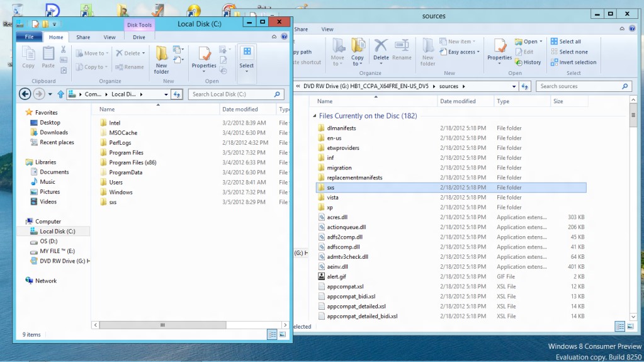Image resolution: width=644 pixels, height=362 pixels.
Task: Click History in sources ribbon
Action: click(x=528, y=62)
